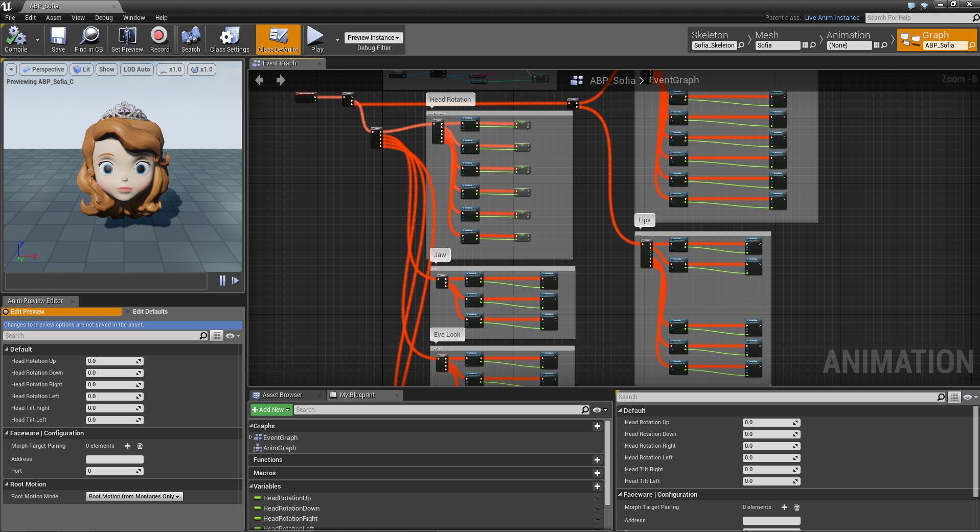Open viewport options dropdown arrow
Screen dimensions: 980x532
pyautogui.click(x=11, y=70)
